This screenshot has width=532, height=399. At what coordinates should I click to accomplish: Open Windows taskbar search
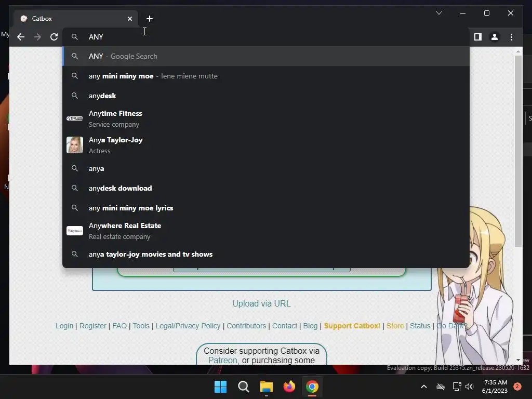click(x=243, y=387)
